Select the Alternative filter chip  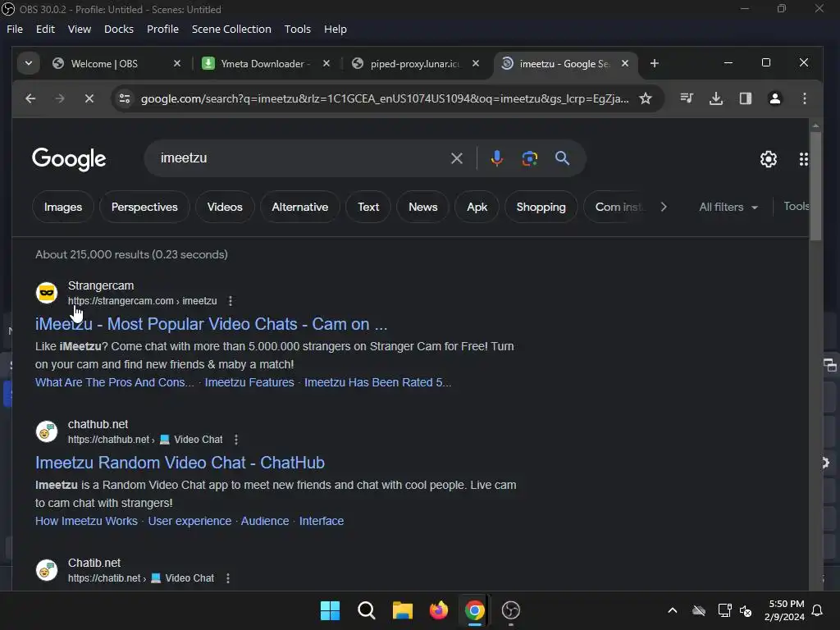coord(300,207)
